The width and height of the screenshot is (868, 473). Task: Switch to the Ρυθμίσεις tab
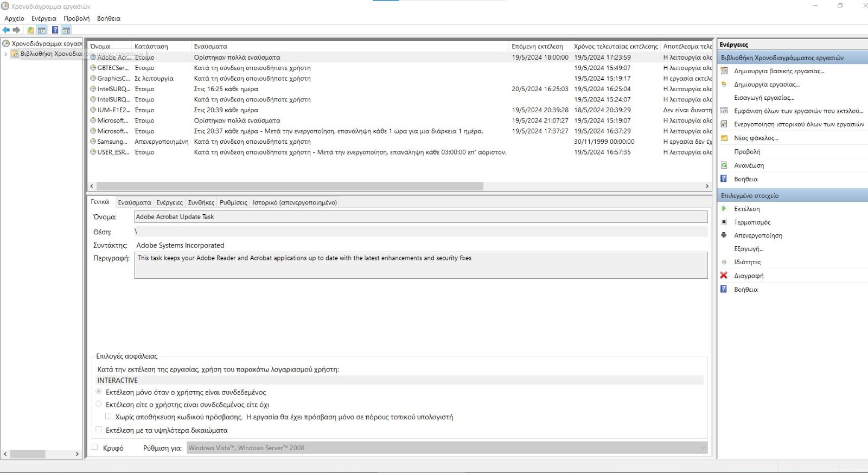[233, 202]
